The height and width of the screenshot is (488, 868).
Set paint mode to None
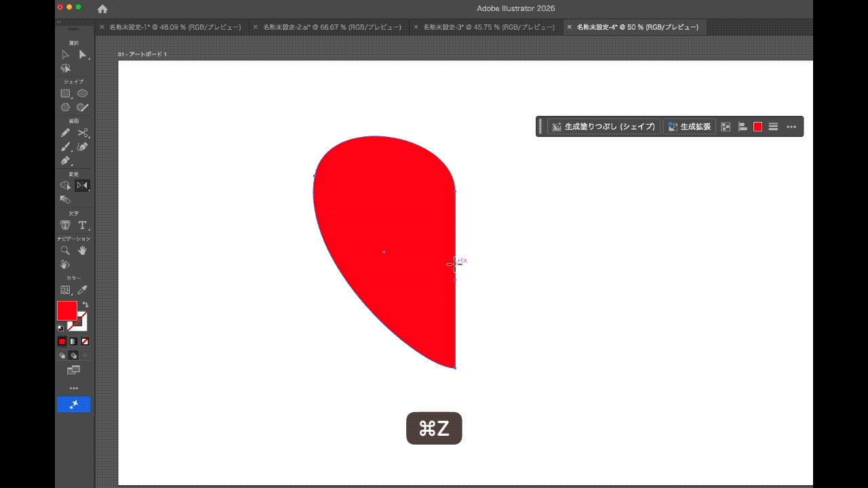(x=85, y=342)
